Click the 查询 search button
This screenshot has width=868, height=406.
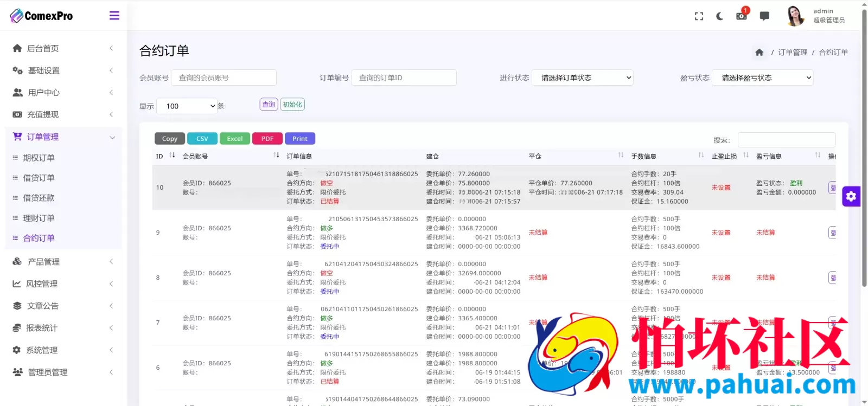[x=269, y=104]
